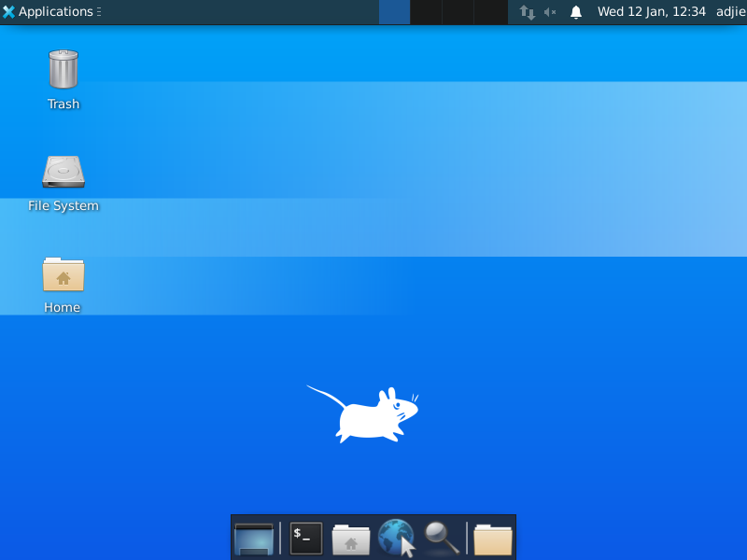Open the adjie user menu
The height and width of the screenshot is (560, 747).
pos(731,11)
